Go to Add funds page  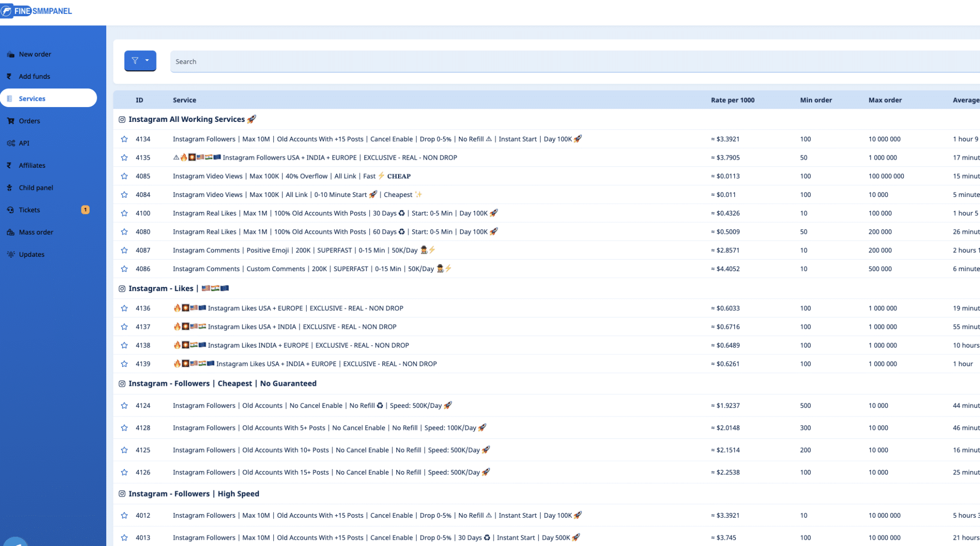[x=34, y=76]
